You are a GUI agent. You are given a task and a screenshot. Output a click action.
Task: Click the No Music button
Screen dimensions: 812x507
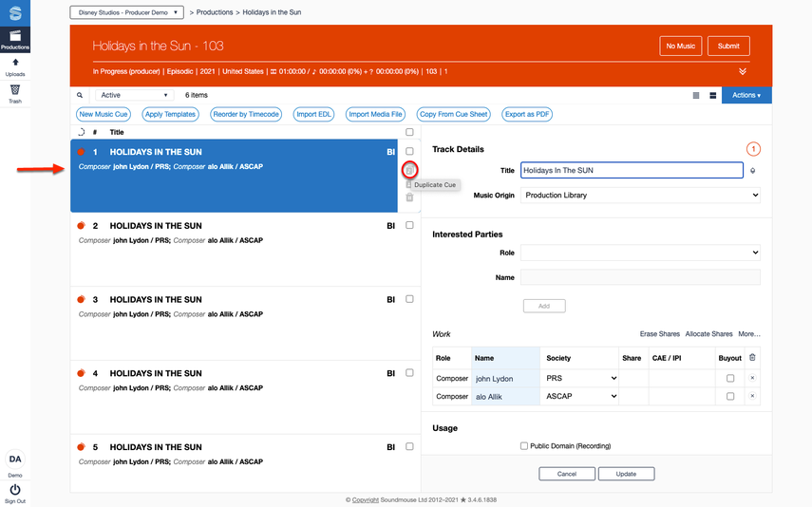pyautogui.click(x=680, y=47)
